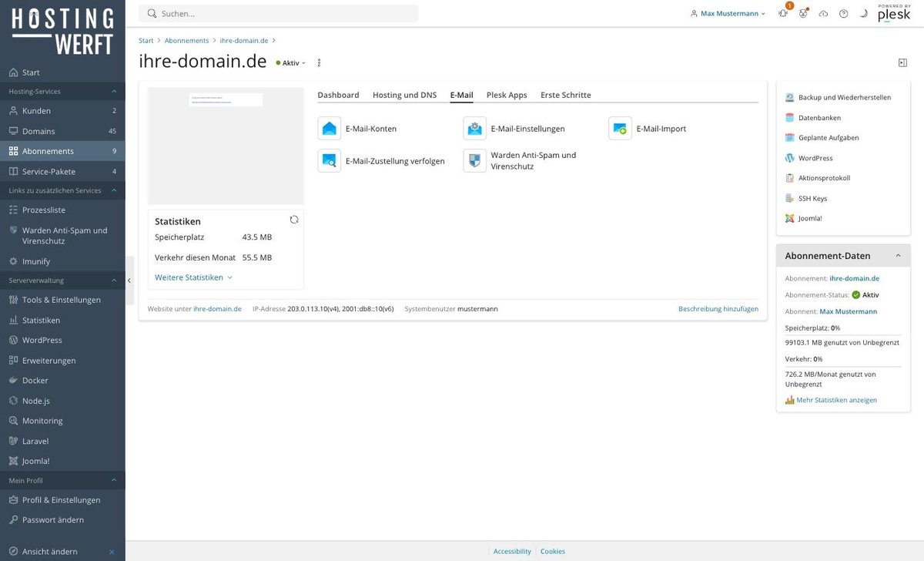This screenshot has width=924, height=561.
Task: Click the Beschreibung hinzufügen link
Action: [718, 309]
